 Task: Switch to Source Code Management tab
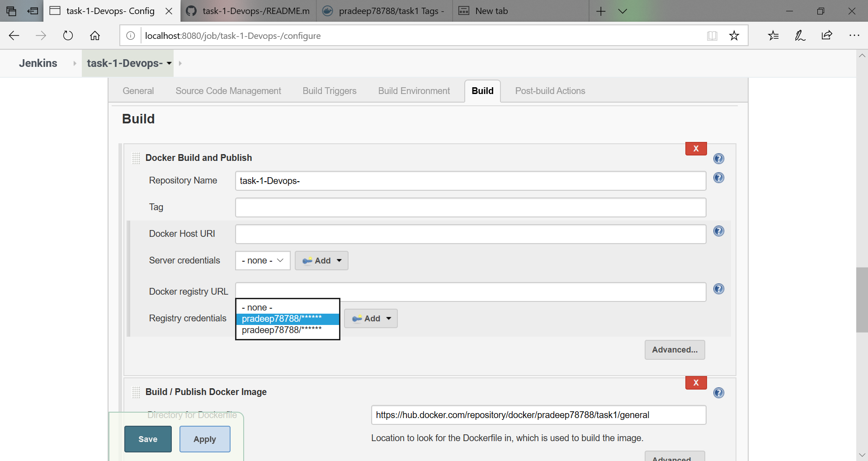click(x=228, y=91)
